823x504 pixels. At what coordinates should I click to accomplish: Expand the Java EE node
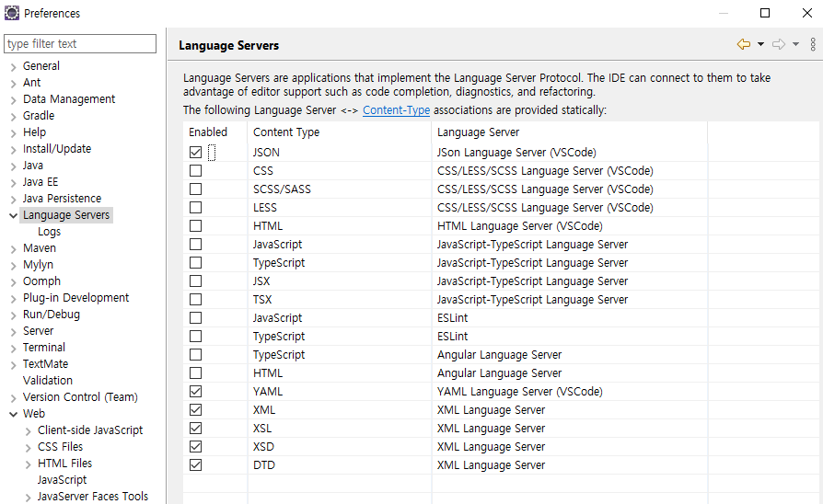pyautogui.click(x=14, y=182)
